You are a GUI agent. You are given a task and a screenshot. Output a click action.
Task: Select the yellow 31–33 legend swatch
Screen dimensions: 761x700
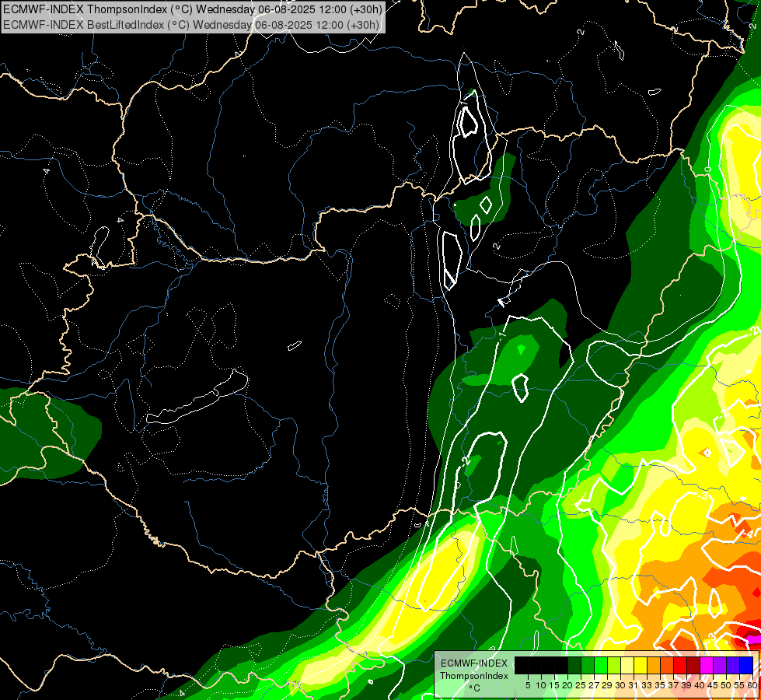[x=641, y=666]
